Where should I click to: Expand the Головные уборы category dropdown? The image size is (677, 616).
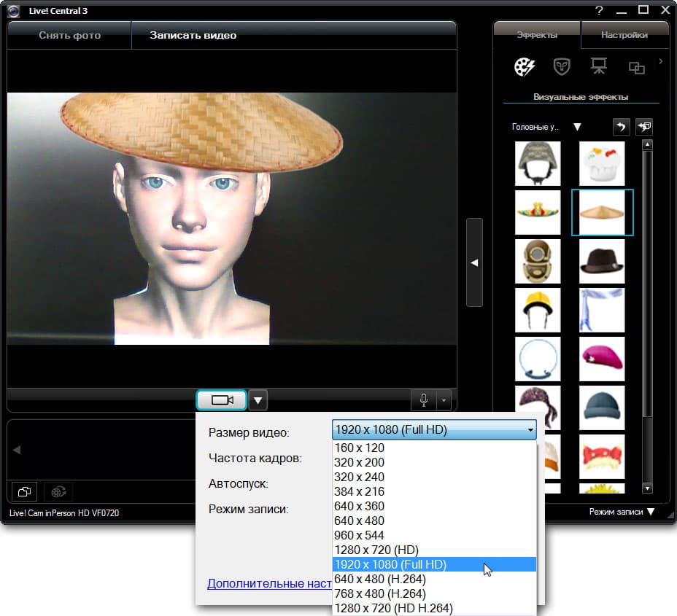(x=577, y=127)
